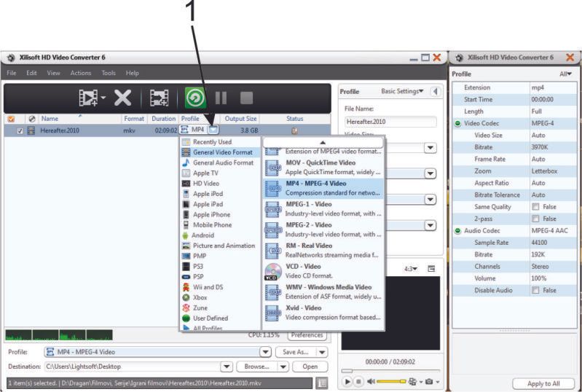
Task: Open the Basic Settings dropdown
Action: [402, 91]
